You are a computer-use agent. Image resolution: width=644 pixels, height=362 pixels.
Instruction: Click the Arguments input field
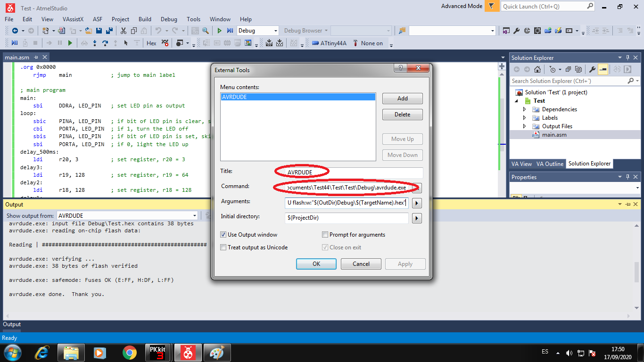347,203
